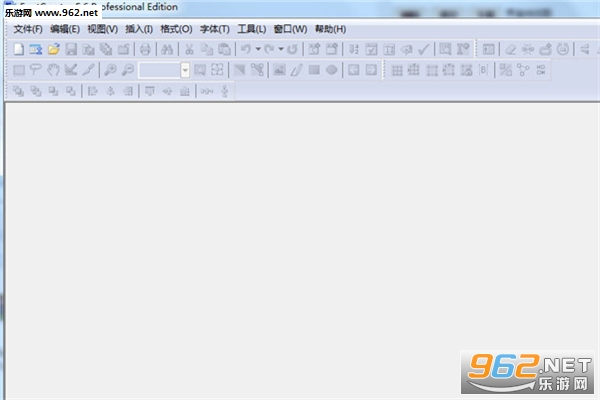
Task: Select the measure ruler tool
Action: pyautogui.click(x=71, y=70)
